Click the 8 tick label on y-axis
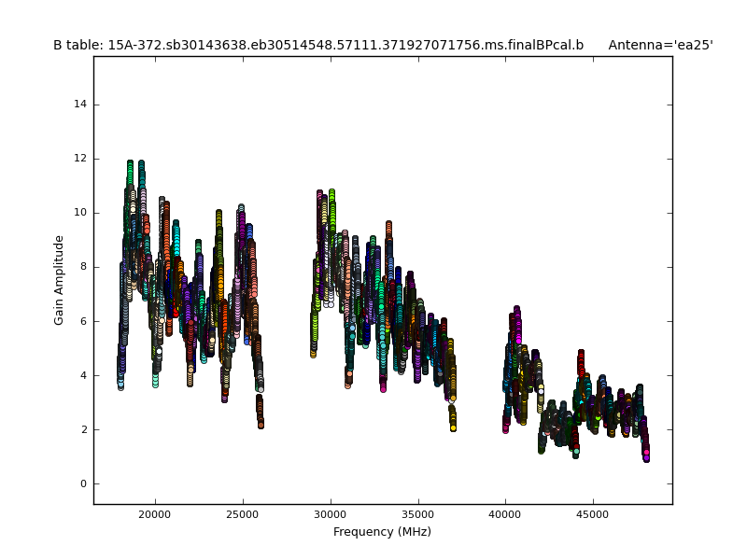 [x=84, y=267]
